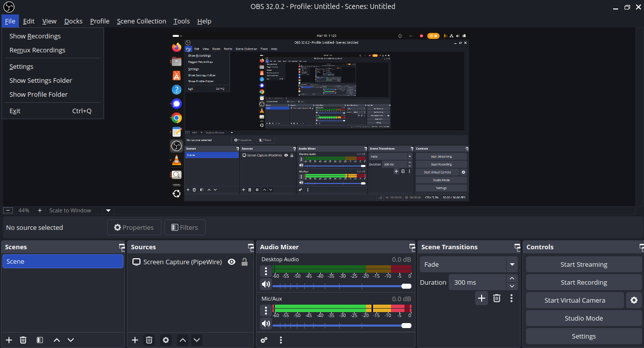Open the preview scaling dropdown arrow
This screenshot has height=348, width=644.
[x=108, y=210]
